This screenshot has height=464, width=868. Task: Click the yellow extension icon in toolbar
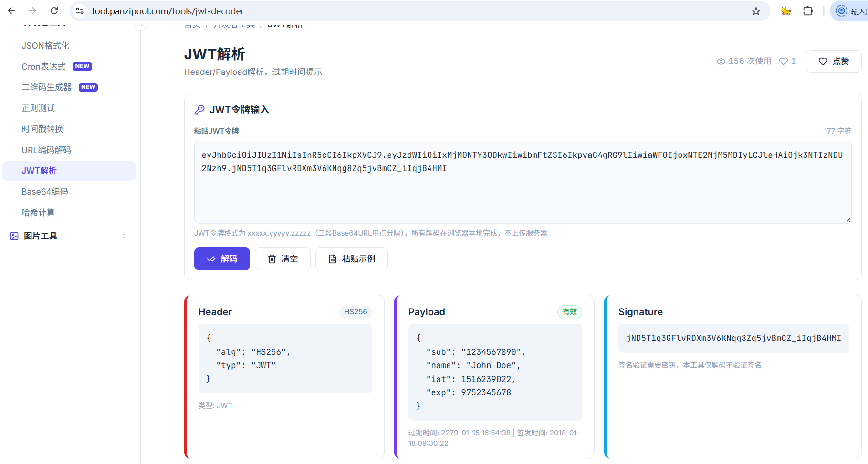(x=786, y=11)
